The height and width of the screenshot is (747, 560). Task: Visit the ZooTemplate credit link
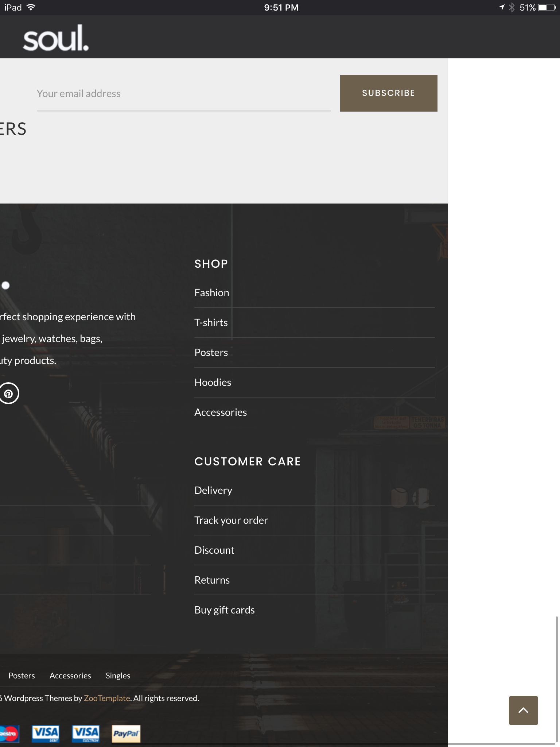107,698
